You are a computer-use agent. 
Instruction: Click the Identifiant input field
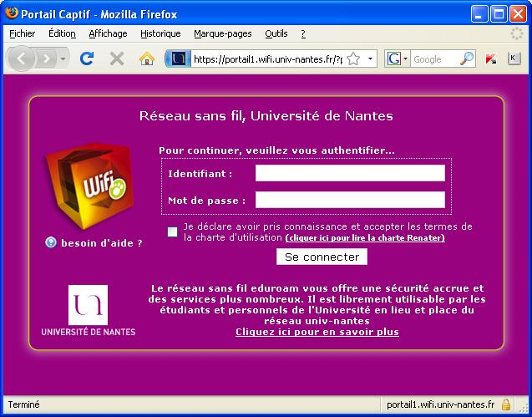tap(350, 173)
